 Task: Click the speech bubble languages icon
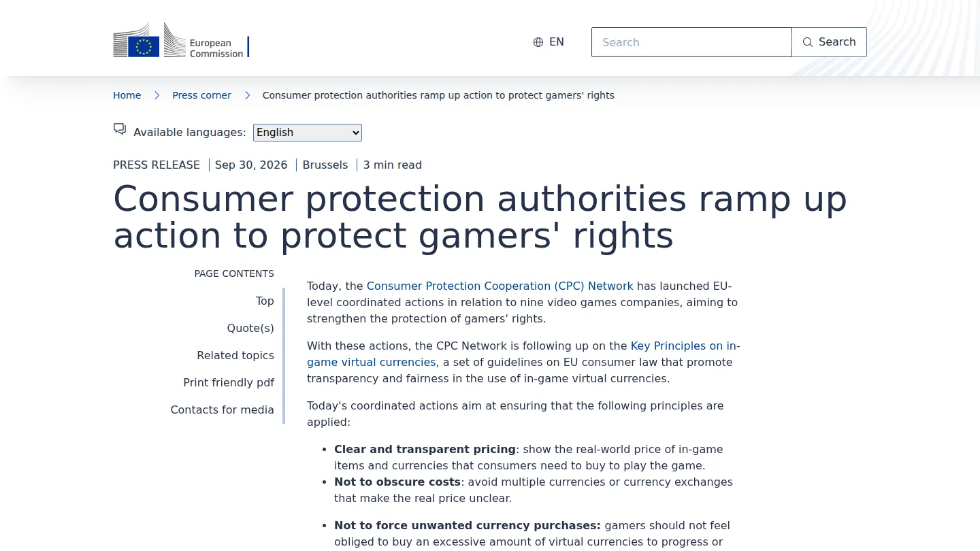point(120,129)
